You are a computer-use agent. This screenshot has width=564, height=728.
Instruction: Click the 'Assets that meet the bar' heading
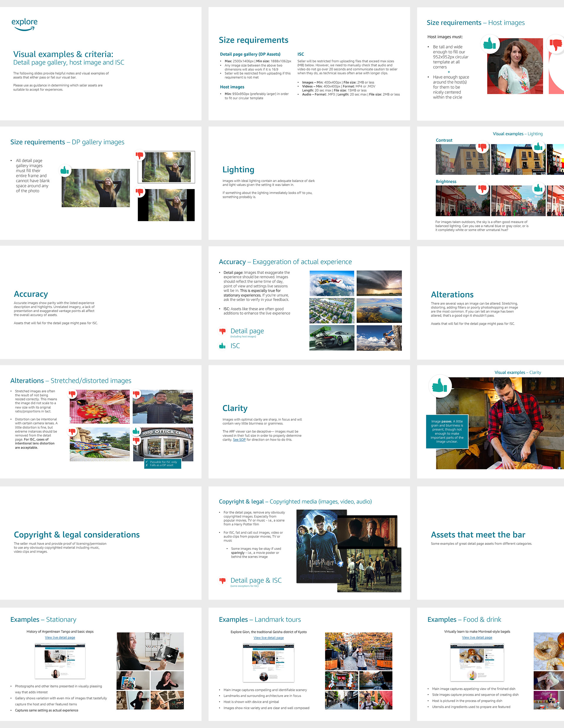pos(478,535)
